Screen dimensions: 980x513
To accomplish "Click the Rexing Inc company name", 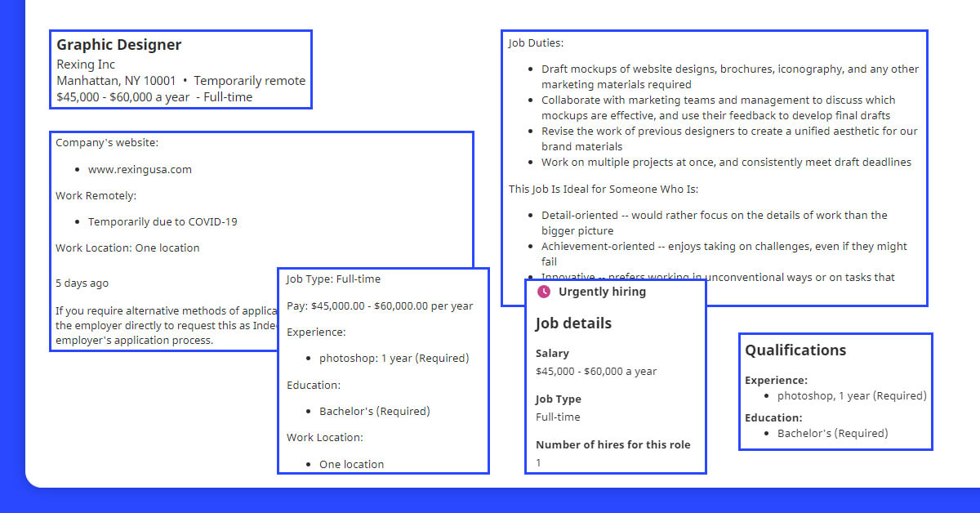I will 86,65.
